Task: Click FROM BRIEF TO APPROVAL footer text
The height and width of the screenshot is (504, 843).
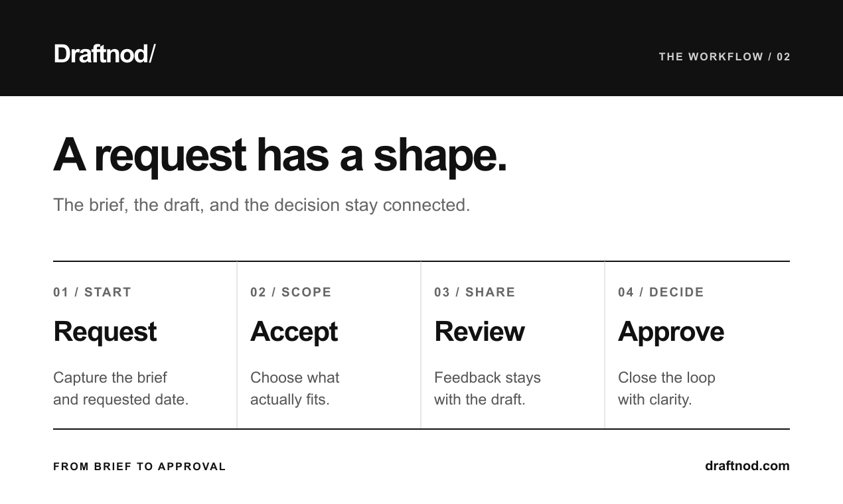Action: click(139, 467)
